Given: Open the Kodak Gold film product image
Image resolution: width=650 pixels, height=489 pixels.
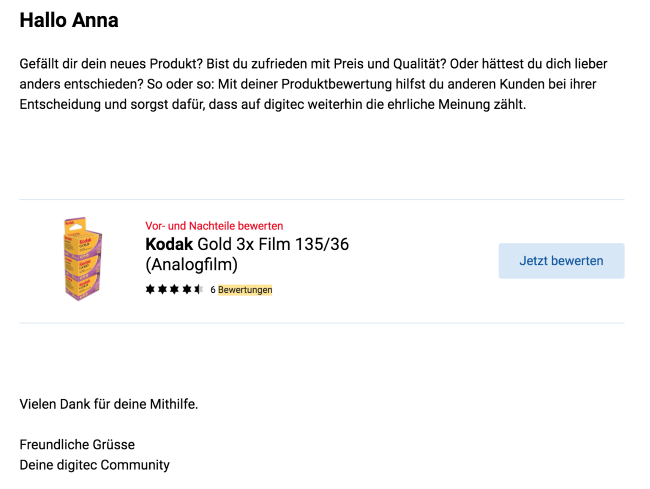Looking at the screenshot, I should [83, 260].
